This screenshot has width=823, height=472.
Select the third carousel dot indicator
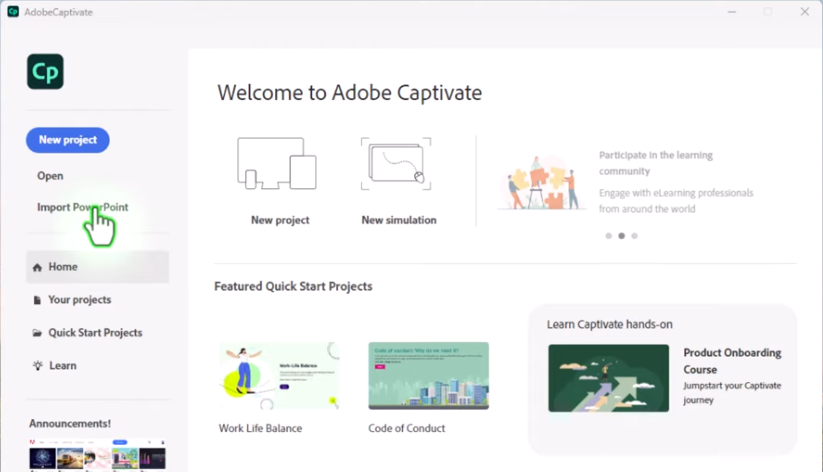[x=634, y=236]
